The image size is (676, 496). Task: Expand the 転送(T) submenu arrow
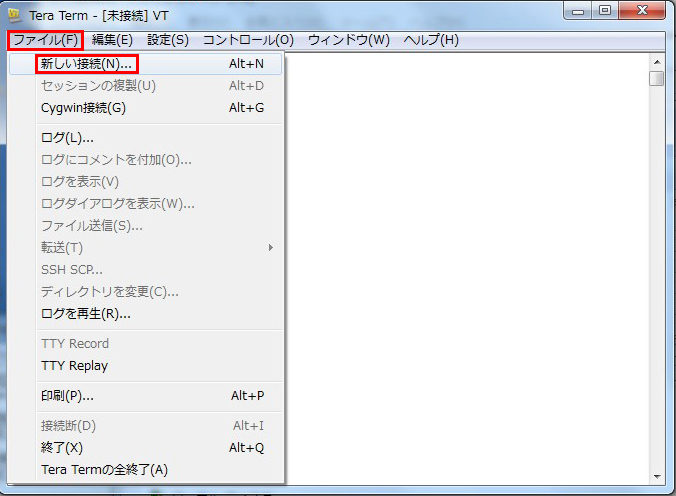pyautogui.click(x=270, y=248)
